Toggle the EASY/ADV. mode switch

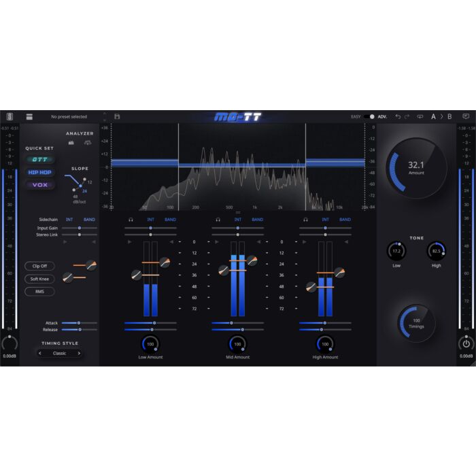click(369, 116)
